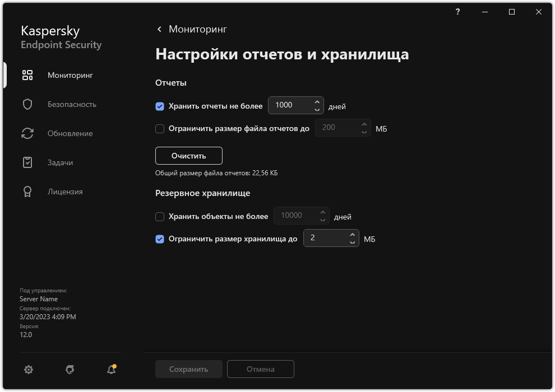
Task: Increase report storage days with up arrow
Action: point(318,101)
